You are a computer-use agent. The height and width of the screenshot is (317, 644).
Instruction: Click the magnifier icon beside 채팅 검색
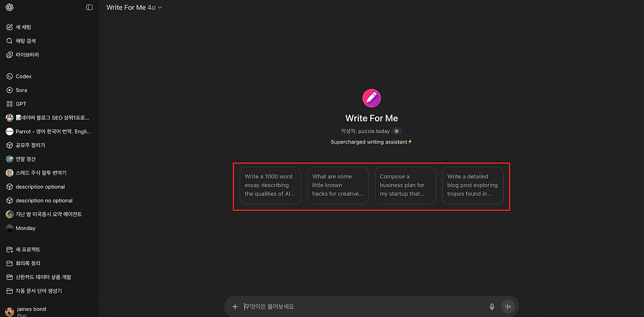[10, 41]
